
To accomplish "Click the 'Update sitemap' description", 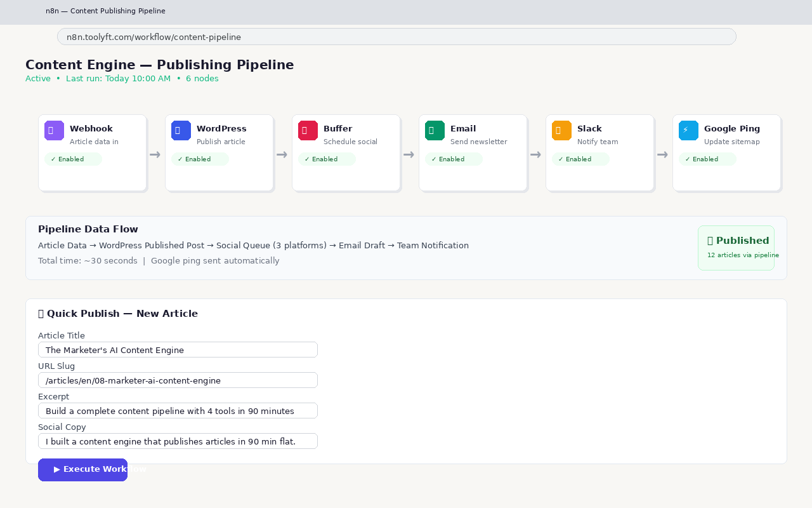I will click(732, 142).
